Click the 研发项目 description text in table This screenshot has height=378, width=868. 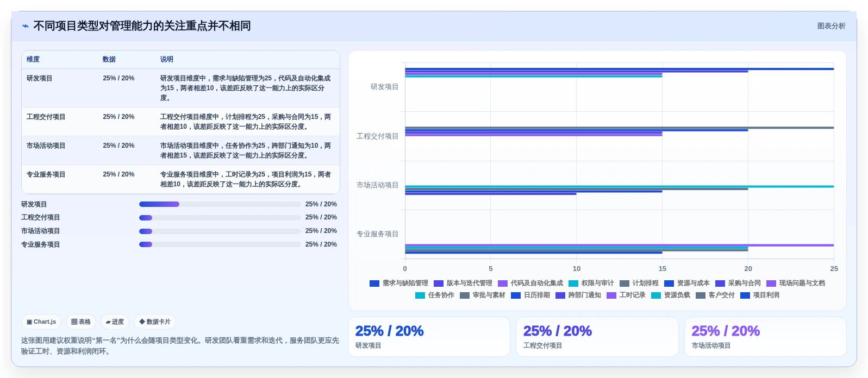[246, 88]
